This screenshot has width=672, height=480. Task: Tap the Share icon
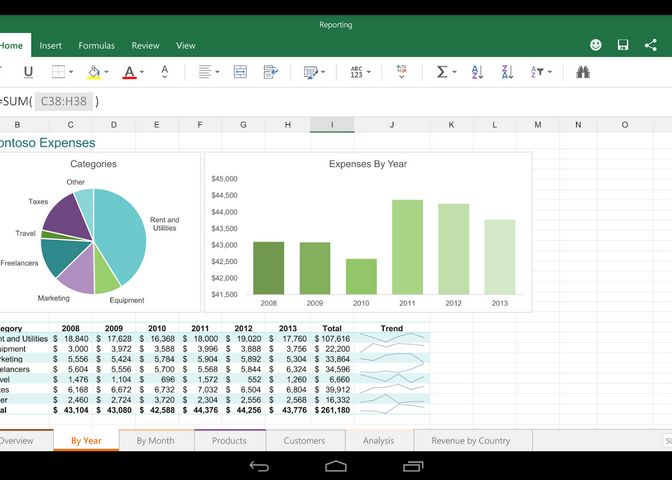click(x=651, y=45)
